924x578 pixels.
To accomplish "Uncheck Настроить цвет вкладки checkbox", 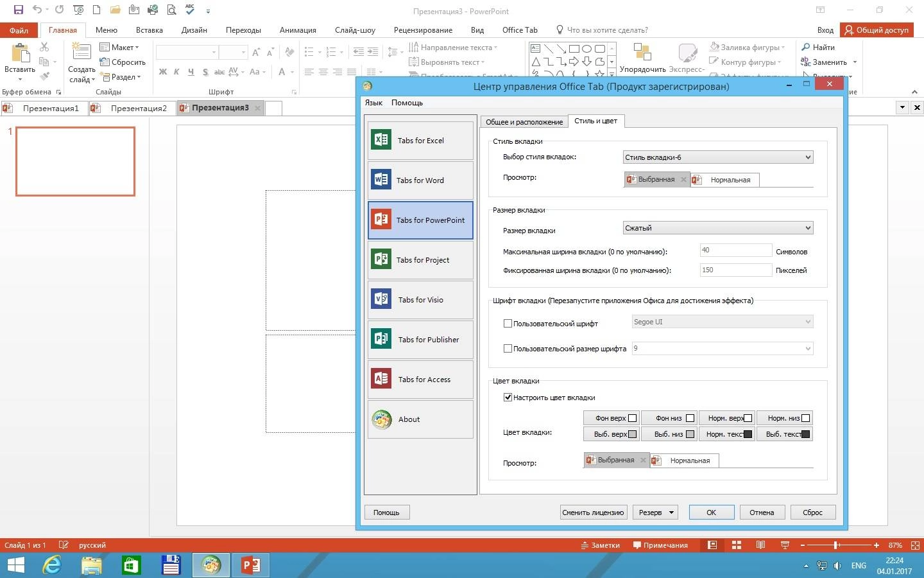I will (508, 398).
